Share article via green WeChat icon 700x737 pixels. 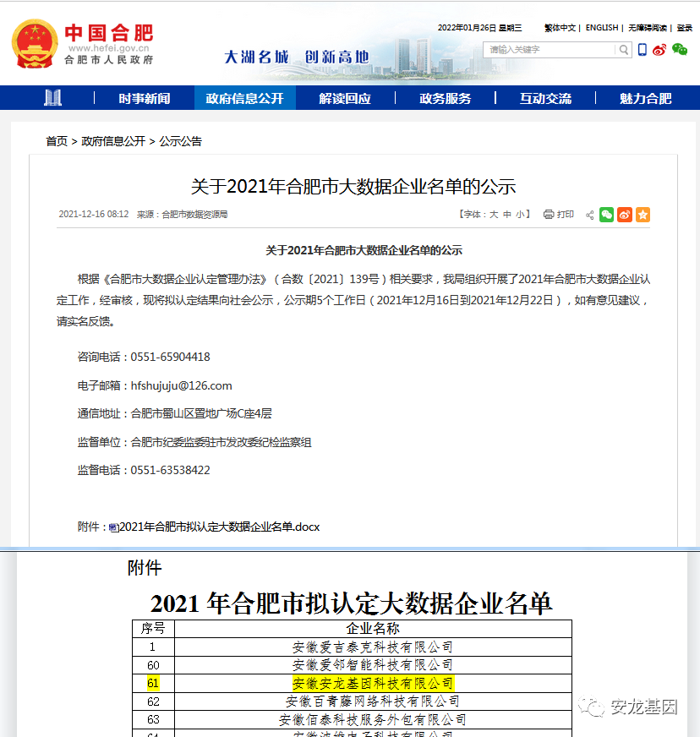click(606, 215)
